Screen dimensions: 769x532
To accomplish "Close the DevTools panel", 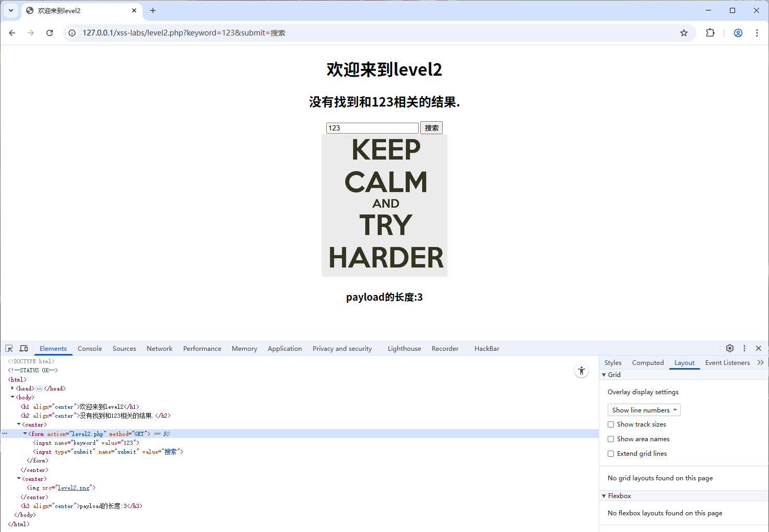I will click(759, 348).
